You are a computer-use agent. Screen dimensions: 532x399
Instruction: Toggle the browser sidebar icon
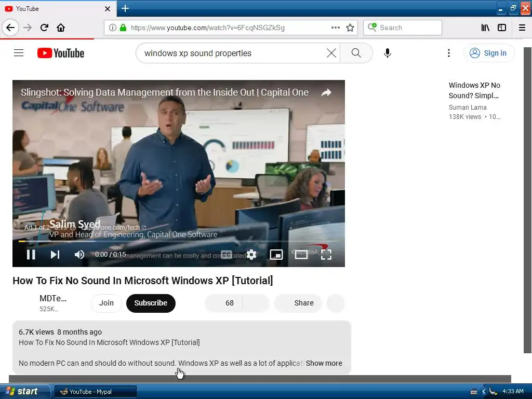[502, 28]
